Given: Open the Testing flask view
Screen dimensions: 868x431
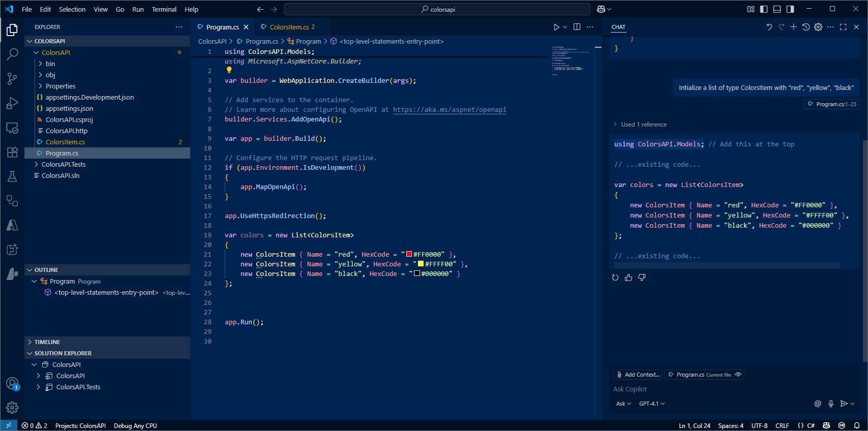Looking at the screenshot, I should tap(12, 176).
